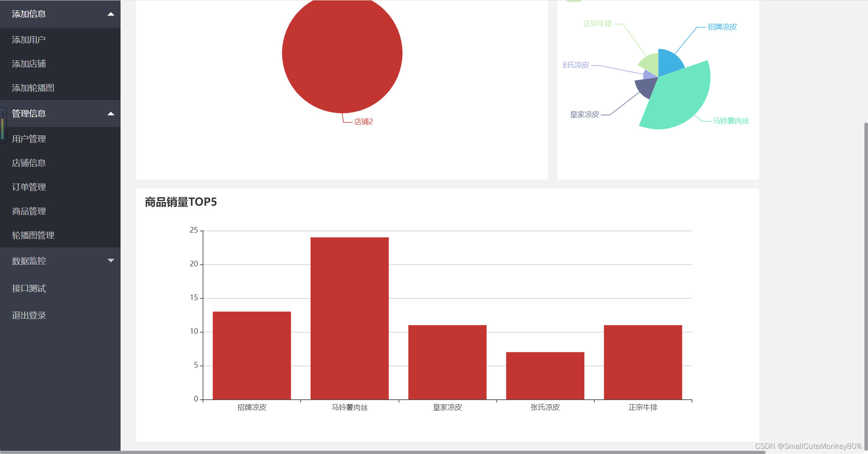Click the 皇家凉皮 pie chart label

pos(585,115)
